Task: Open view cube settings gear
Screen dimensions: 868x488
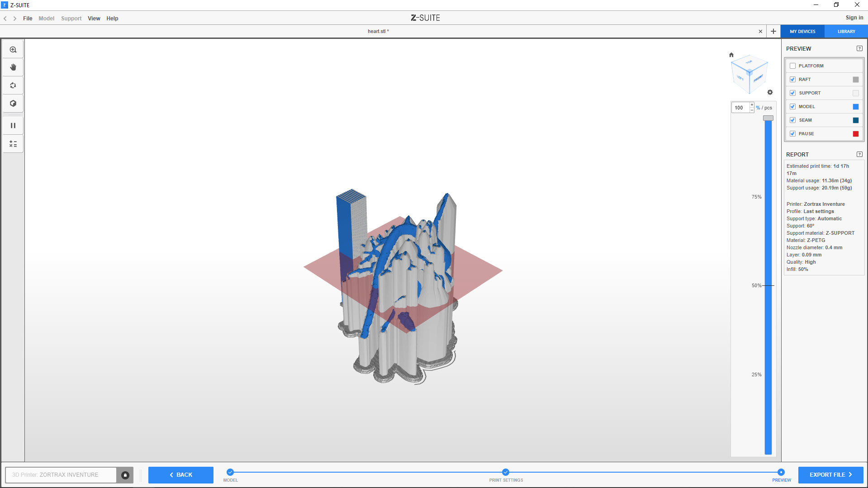Action: (x=770, y=92)
